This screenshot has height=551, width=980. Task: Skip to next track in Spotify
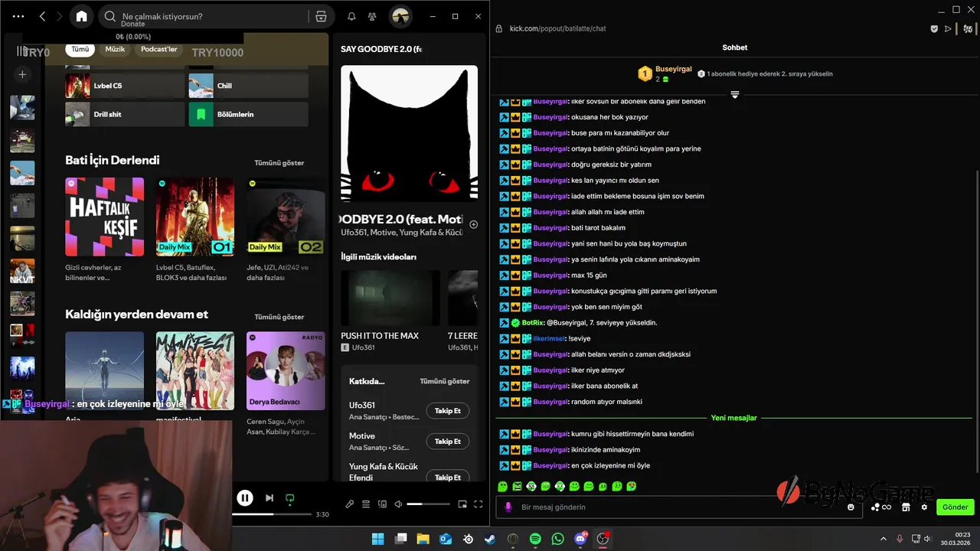[x=269, y=498]
